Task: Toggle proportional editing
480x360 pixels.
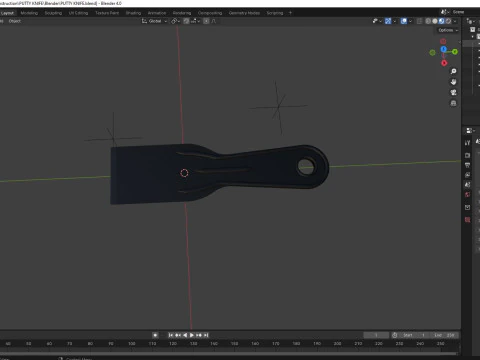Action: (206, 21)
